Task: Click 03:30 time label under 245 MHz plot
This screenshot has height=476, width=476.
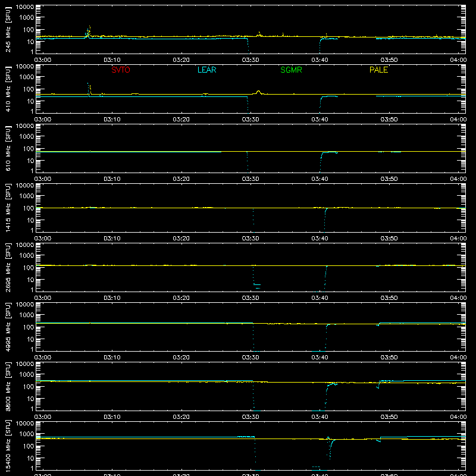Action: point(250,60)
